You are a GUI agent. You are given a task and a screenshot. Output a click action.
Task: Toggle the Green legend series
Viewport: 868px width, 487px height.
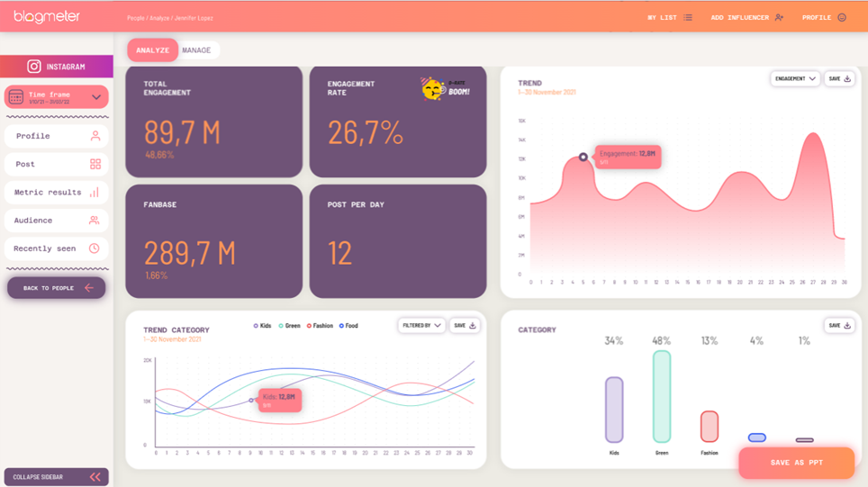pos(290,326)
